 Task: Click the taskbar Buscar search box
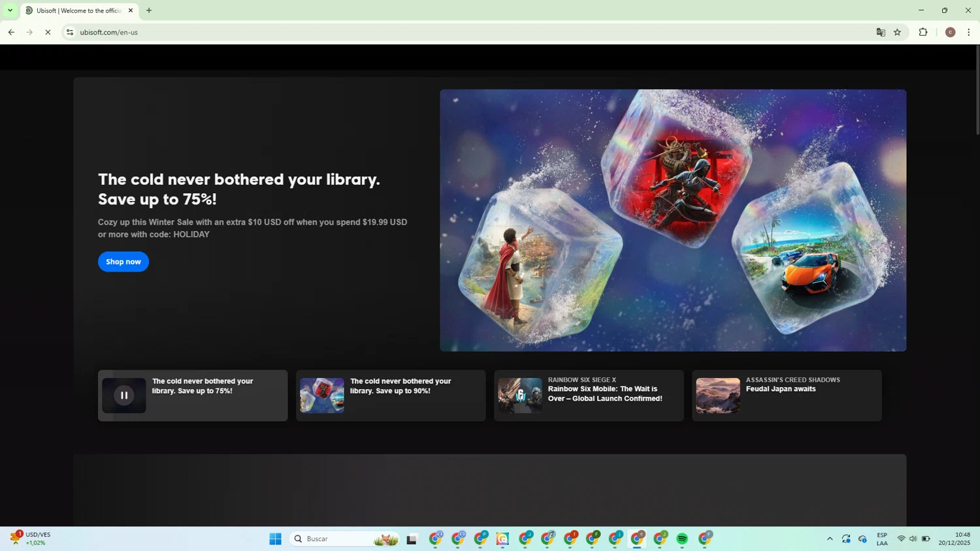[345, 539]
